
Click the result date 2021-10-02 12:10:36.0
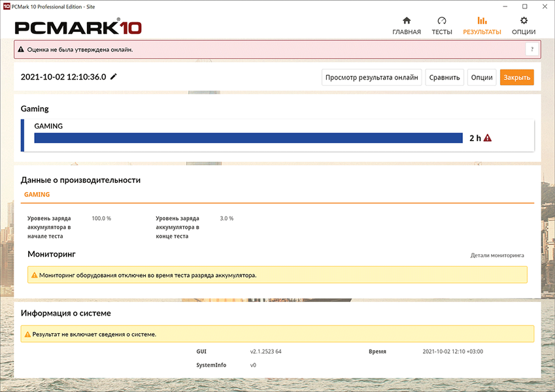pyautogui.click(x=63, y=77)
